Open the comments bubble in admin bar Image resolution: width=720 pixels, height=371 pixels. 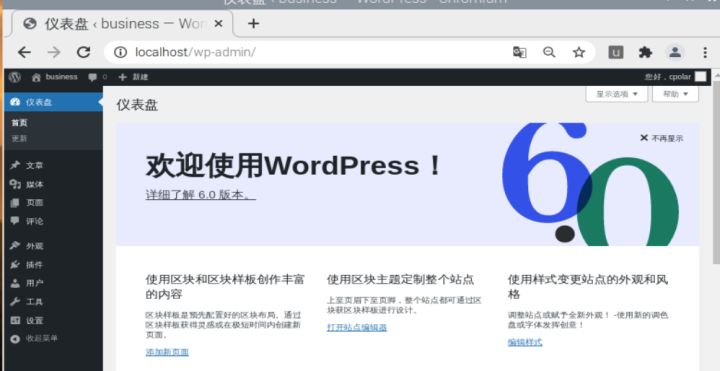[97, 77]
